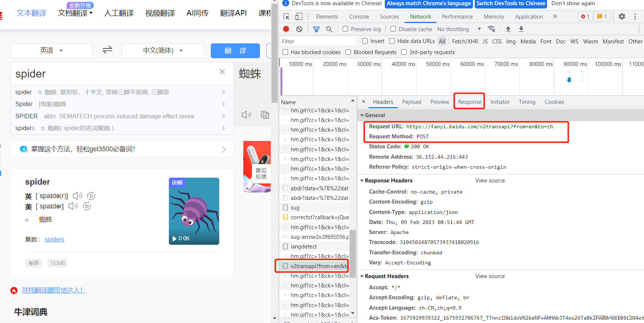Viewport: 644px width, 323px height.
Task: Click the request list scrollbar
Action: (x=353, y=253)
